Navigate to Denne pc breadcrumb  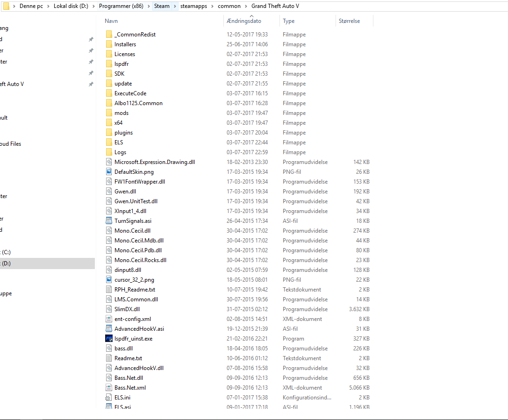31,6
